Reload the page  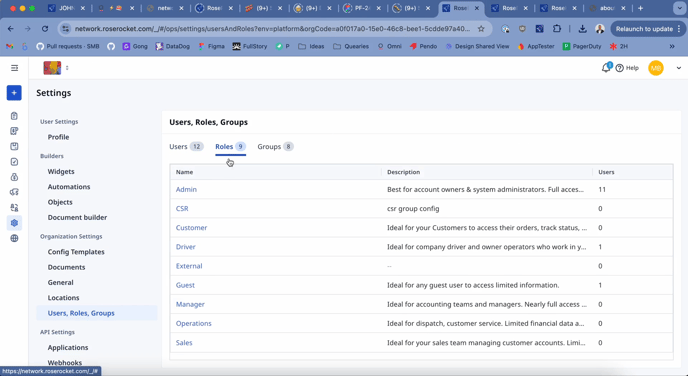point(45,29)
